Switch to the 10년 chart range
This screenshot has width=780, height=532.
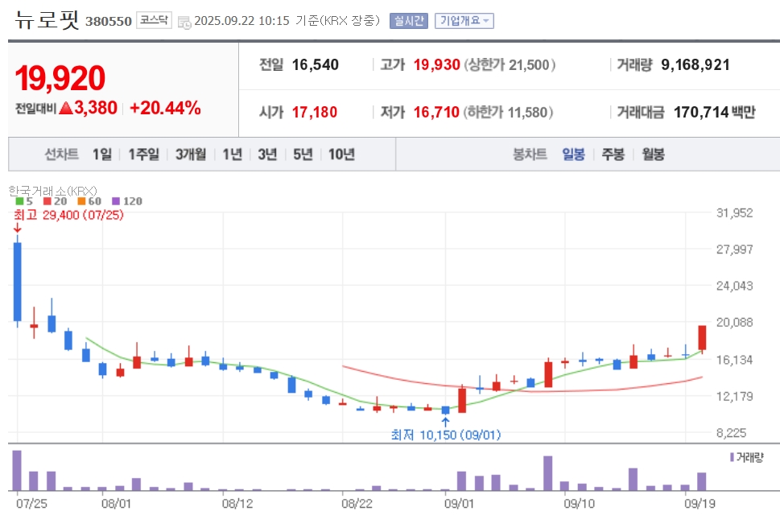point(341,155)
